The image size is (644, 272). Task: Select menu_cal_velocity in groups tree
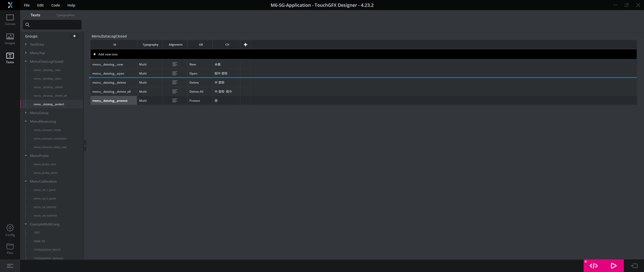[x=45, y=207]
